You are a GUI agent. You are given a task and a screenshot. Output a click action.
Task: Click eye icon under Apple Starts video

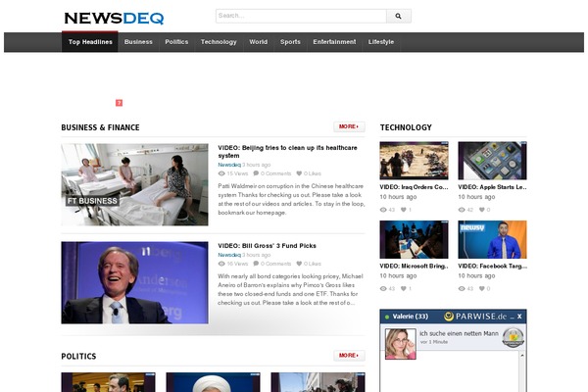[x=462, y=210]
